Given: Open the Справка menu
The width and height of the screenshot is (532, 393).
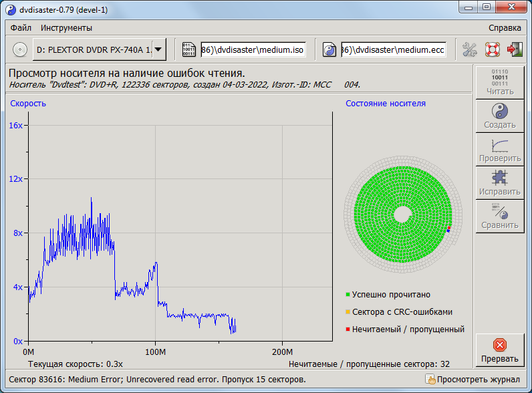Looking at the screenshot, I should click(505, 28).
